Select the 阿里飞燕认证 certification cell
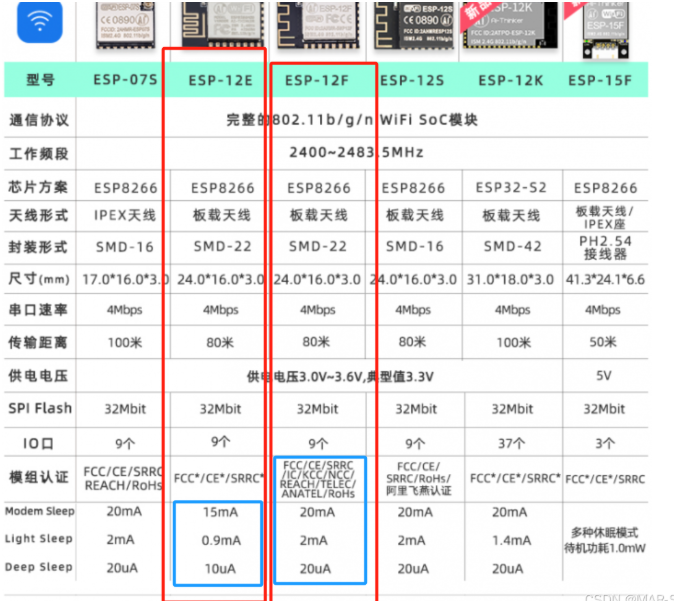The width and height of the screenshot is (674, 601). (x=418, y=478)
